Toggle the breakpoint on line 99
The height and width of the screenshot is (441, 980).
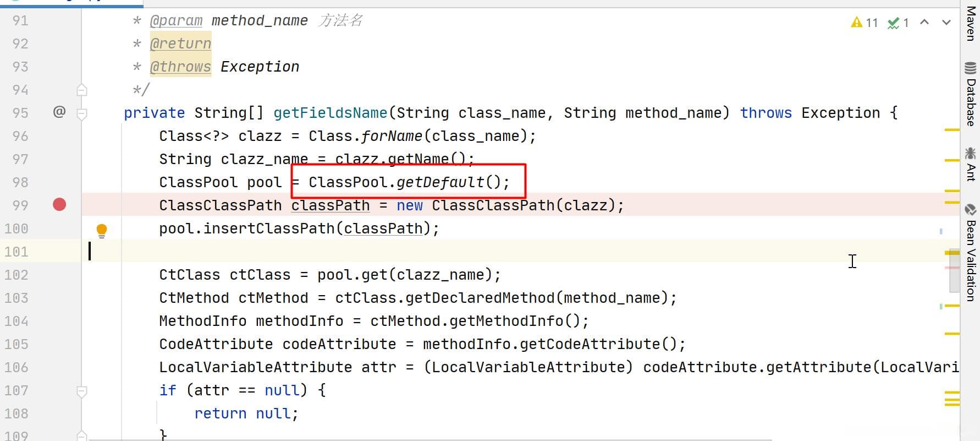coord(59,205)
